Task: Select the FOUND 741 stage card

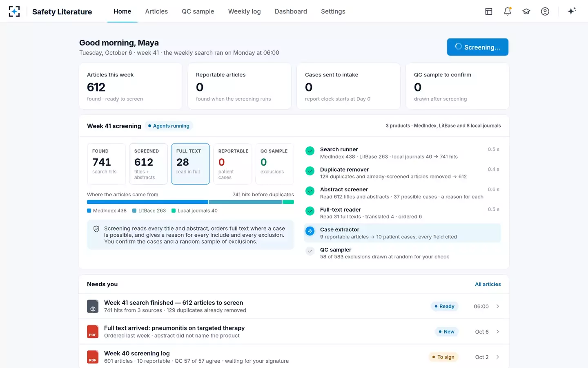Action: (x=106, y=164)
